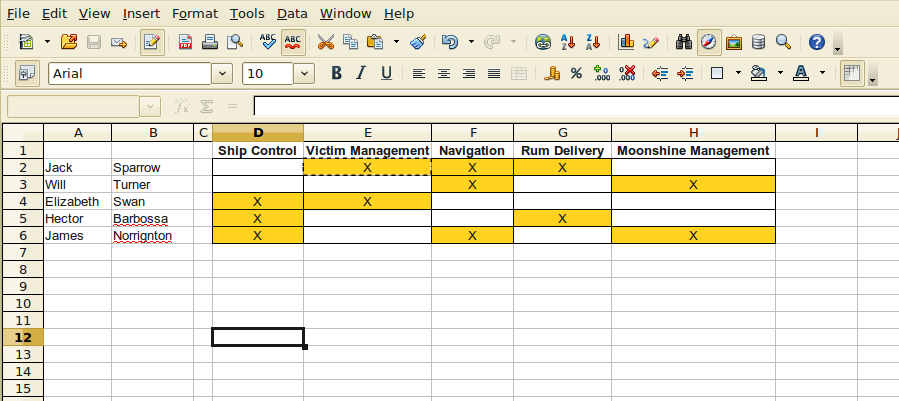
Task: Open the Data menu
Action: click(x=292, y=14)
